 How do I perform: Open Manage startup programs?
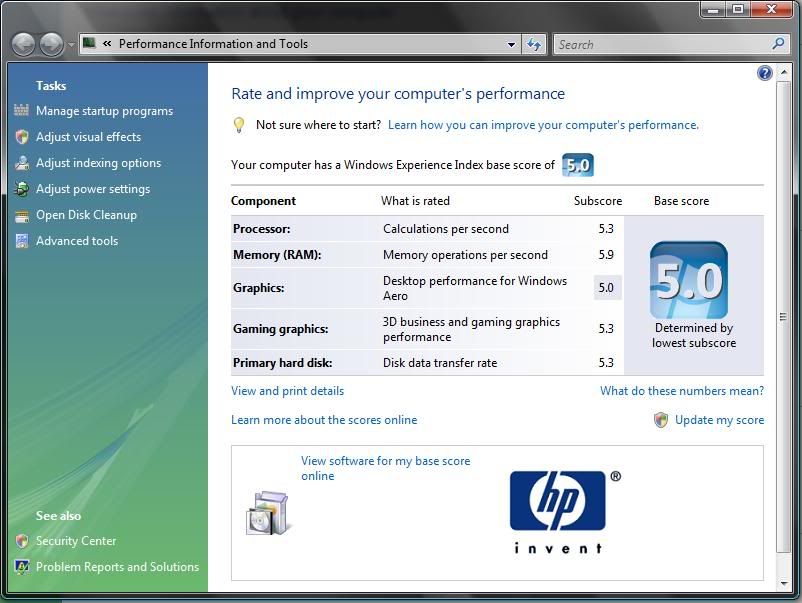pyautogui.click(x=104, y=111)
